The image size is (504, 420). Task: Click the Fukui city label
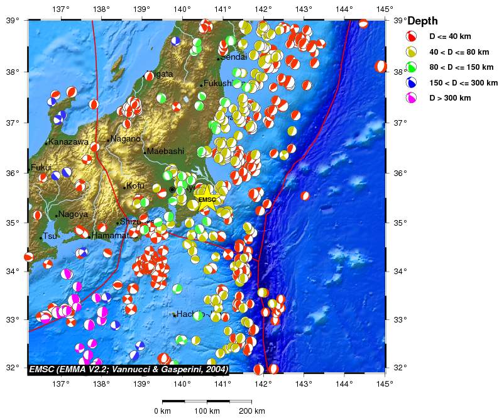[x=41, y=168]
